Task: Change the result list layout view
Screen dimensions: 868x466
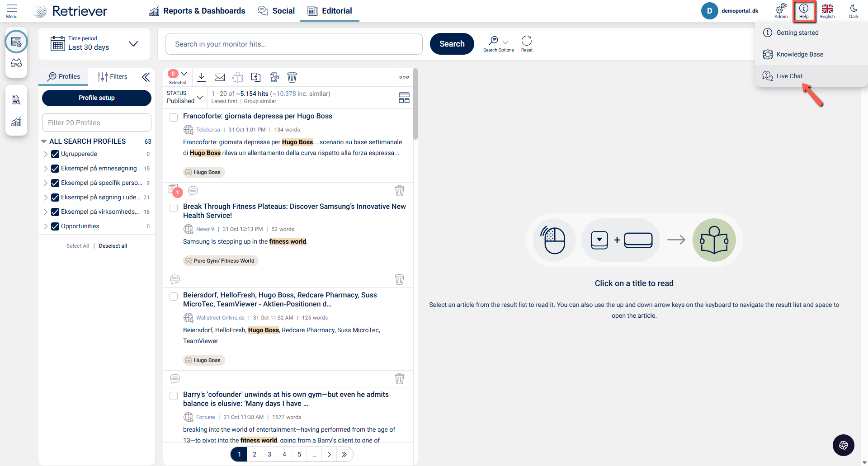Action: (404, 98)
